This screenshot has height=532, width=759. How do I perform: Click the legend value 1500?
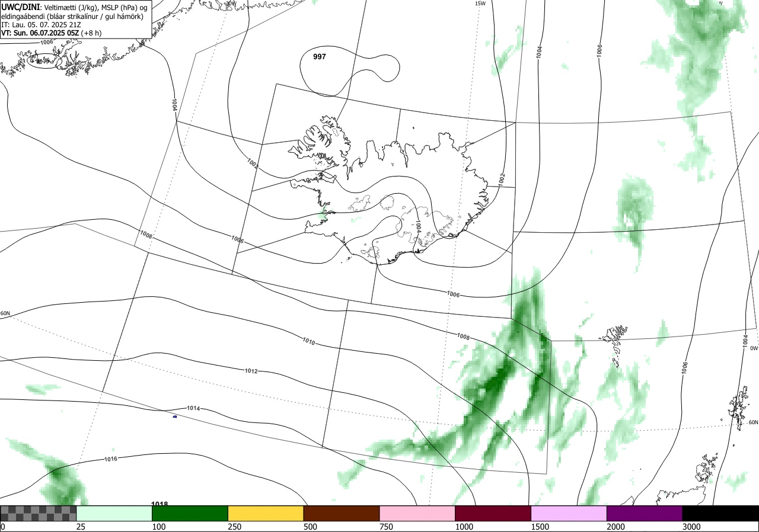pos(540,527)
